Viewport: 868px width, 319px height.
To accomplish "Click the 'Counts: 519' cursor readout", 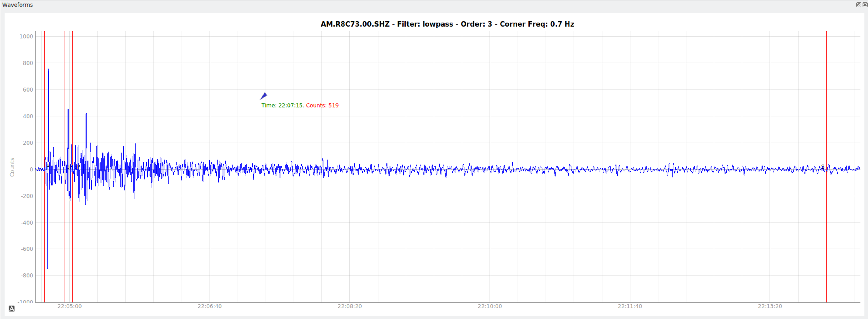I will point(322,106).
